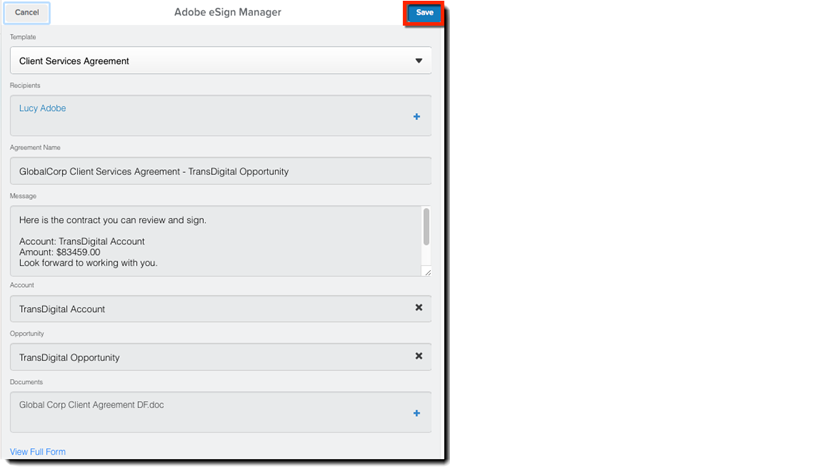Click the Message box scrollbar

pos(426,227)
